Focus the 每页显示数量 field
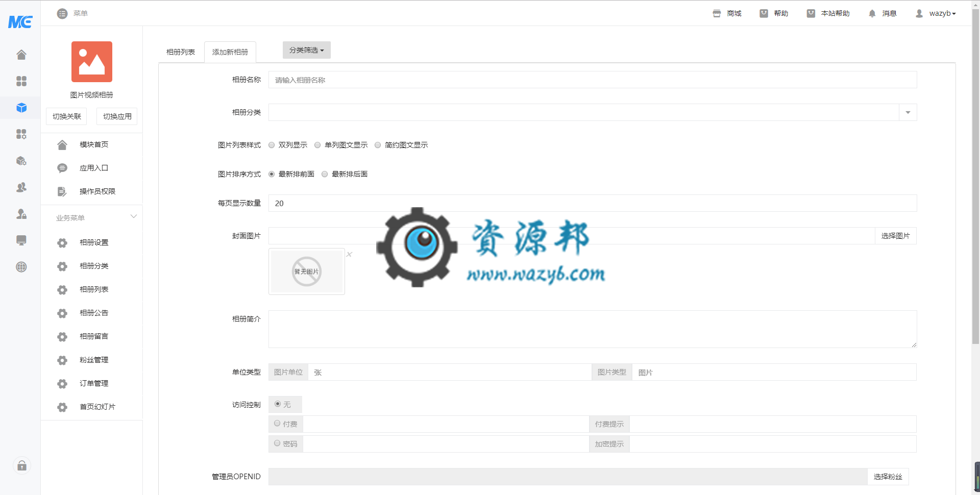 593,203
